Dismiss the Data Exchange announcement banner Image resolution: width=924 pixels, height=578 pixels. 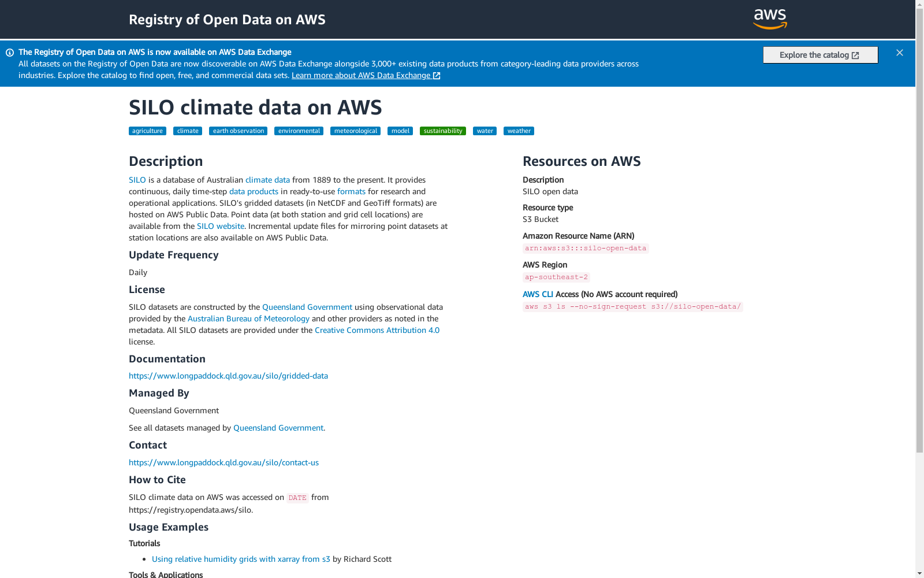tap(900, 53)
